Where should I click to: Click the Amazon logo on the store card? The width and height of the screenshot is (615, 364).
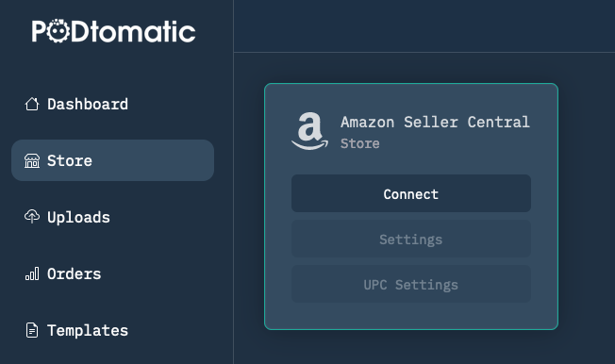click(x=309, y=131)
